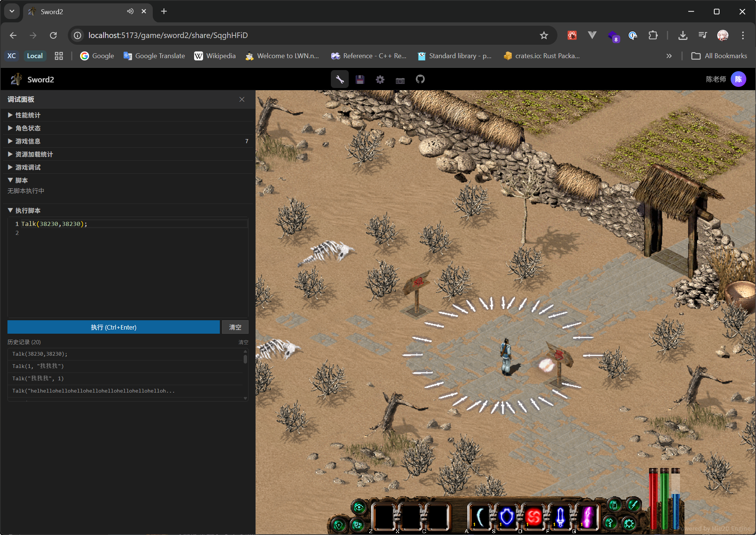This screenshot has width=756, height=535.
Task: Collapse the 执行脚本 section
Action: click(128, 211)
